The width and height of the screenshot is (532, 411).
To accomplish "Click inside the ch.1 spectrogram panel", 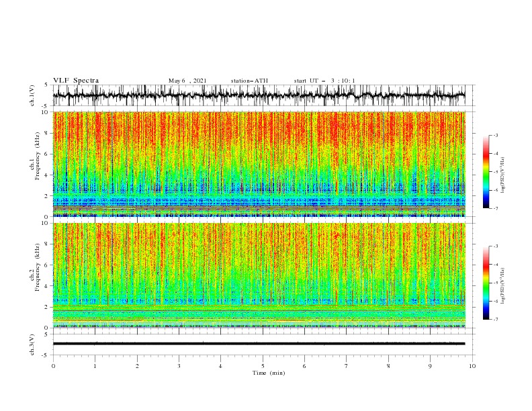I will point(259,164).
